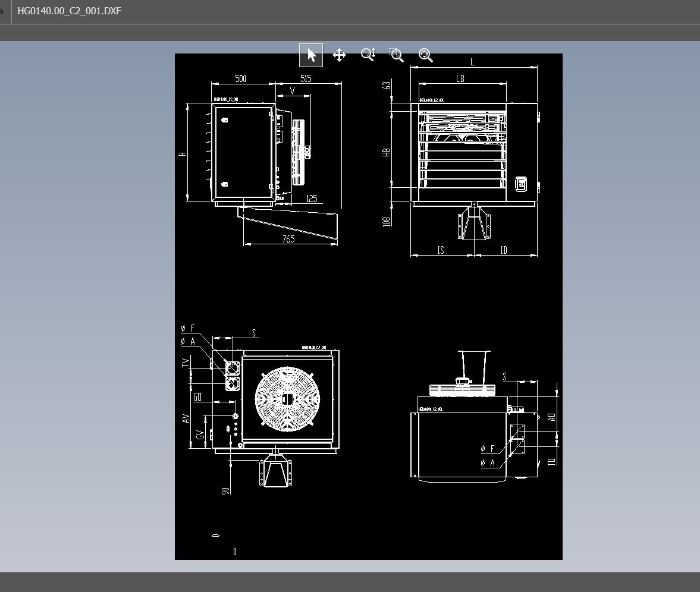The image size is (700, 592).
Task: Open the partially hidden tab at far left
Action: [x=2, y=11]
